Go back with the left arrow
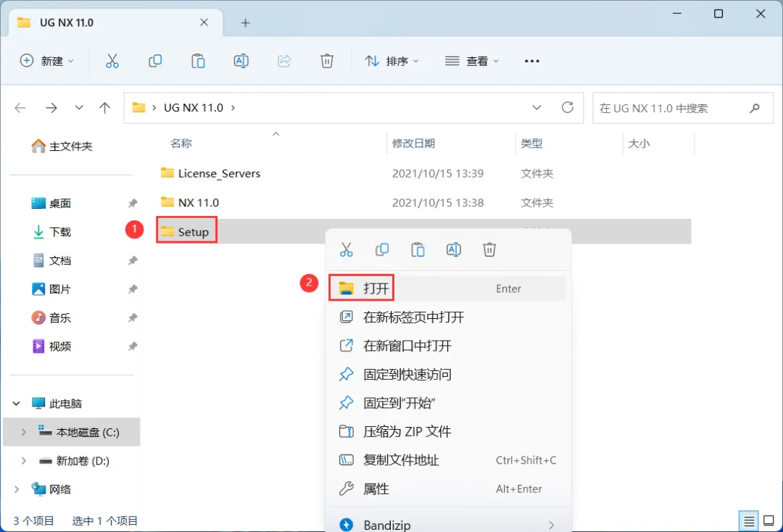The height and width of the screenshot is (532, 783). pos(20,108)
